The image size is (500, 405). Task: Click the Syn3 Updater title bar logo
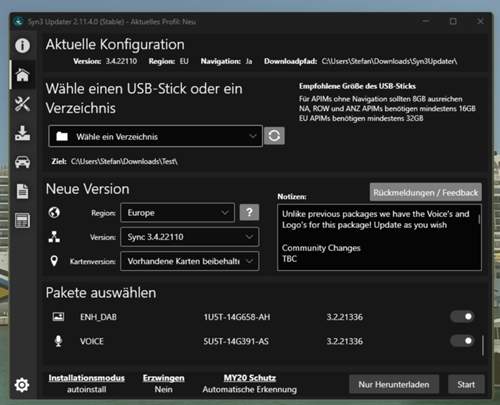[x=19, y=22]
